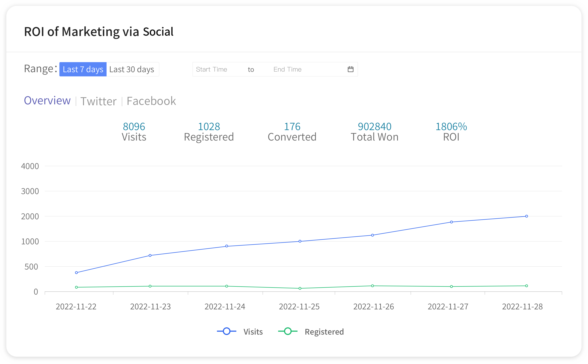The height and width of the screenshot is (364, 588).
Task: Click the Start Time input field
Action: (x=217, y=69)
